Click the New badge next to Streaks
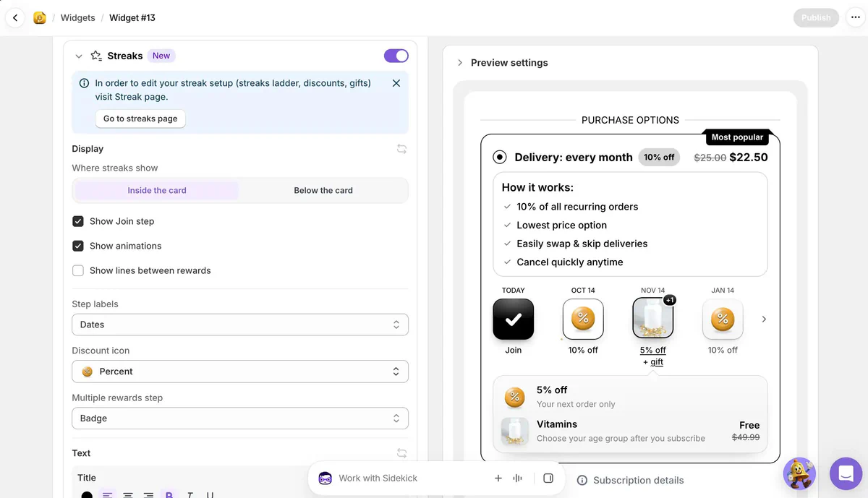This screenshot has width=868, height=498. tap(161, 56)
